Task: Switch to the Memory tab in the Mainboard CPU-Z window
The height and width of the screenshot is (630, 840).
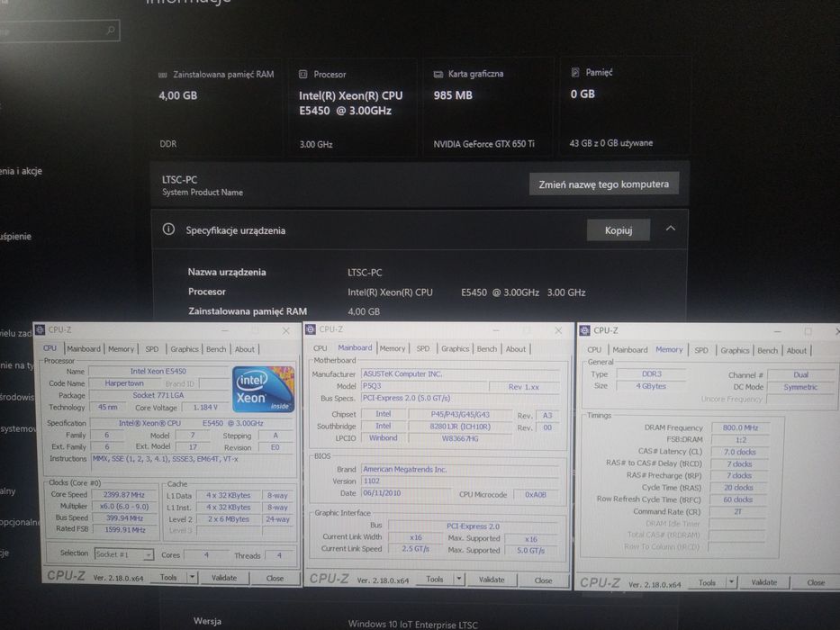Action: click(393, 348)
